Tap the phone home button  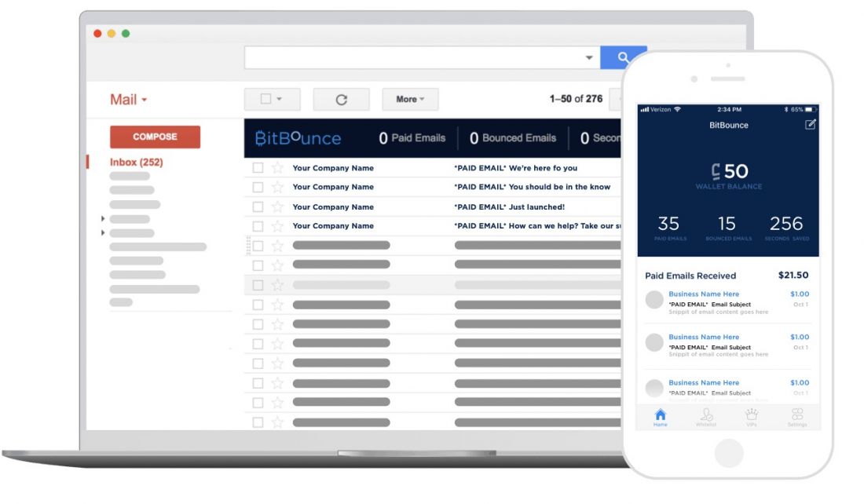728,453
